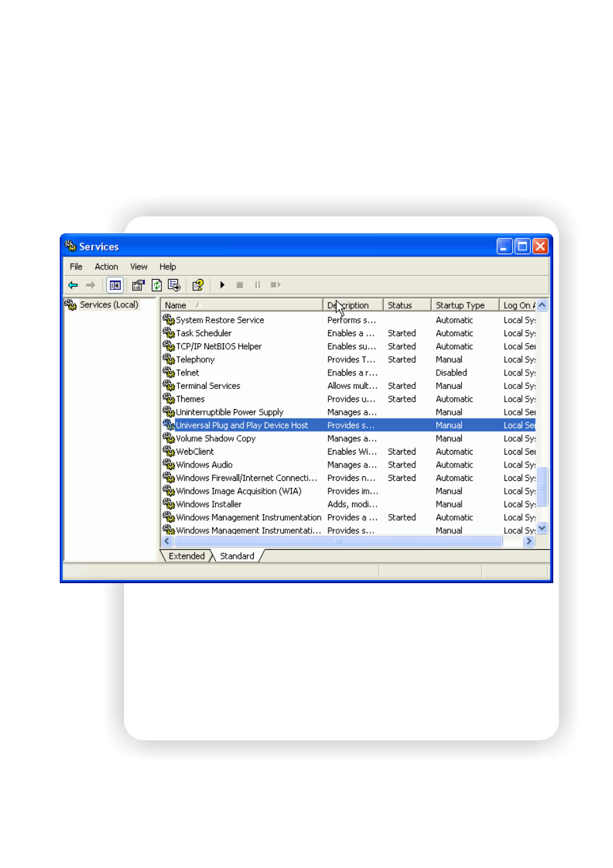Click the gear icon for WebClient
This screenshot has height=868, width=613.
tap(169, 451)
